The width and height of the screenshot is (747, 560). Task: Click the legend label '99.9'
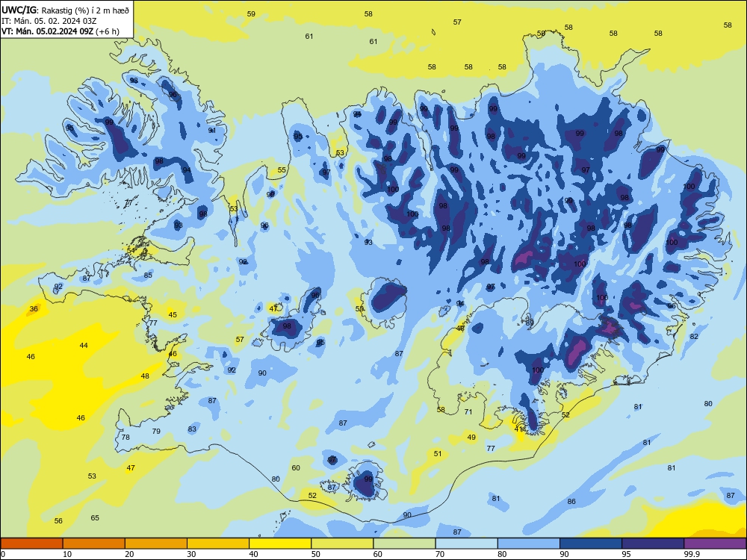coord(692,554)
